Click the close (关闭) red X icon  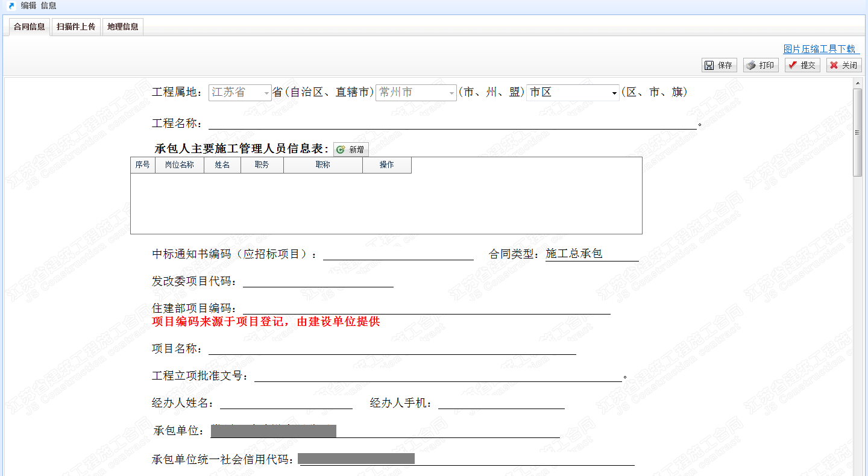coord(834,65)
